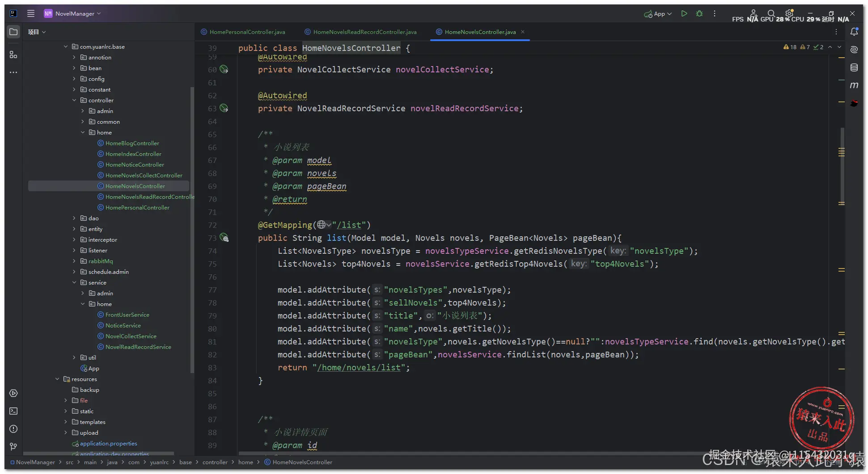Click the request mapping gutter icon on line 73
The height and width of the screenshot is (474, 868).
tap(224, 238)
